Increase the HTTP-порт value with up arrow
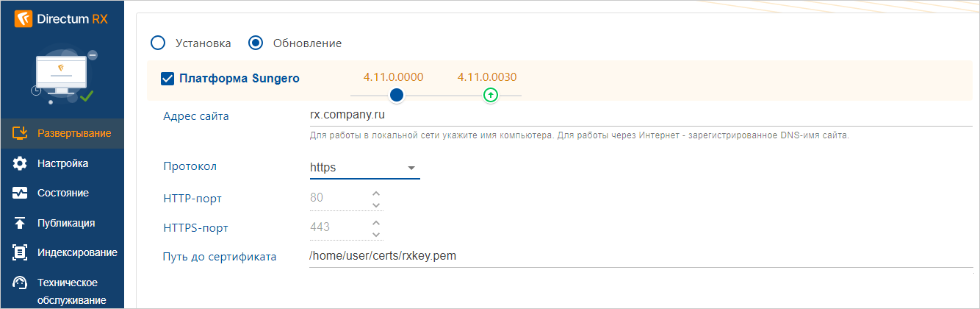The image size is (980, 309). (376, 193)
